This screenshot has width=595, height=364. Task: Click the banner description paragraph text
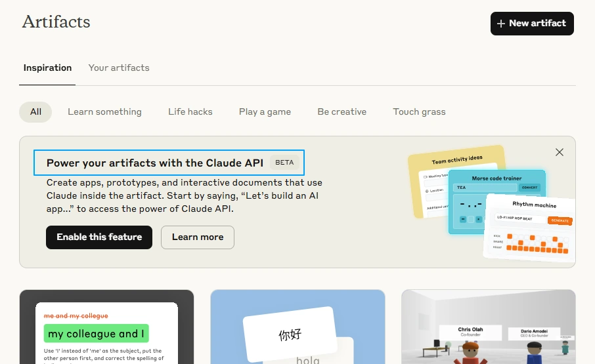(x=185, y=196)
